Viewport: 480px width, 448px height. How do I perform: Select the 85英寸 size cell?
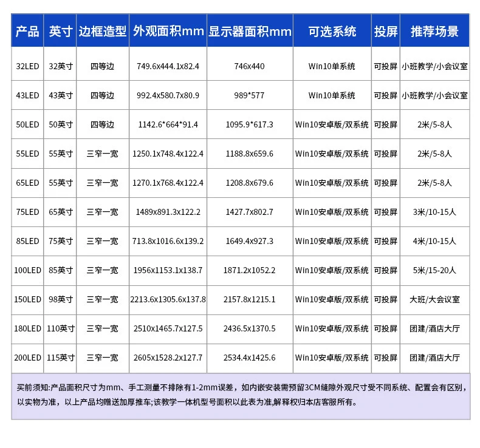click(61, 270)
